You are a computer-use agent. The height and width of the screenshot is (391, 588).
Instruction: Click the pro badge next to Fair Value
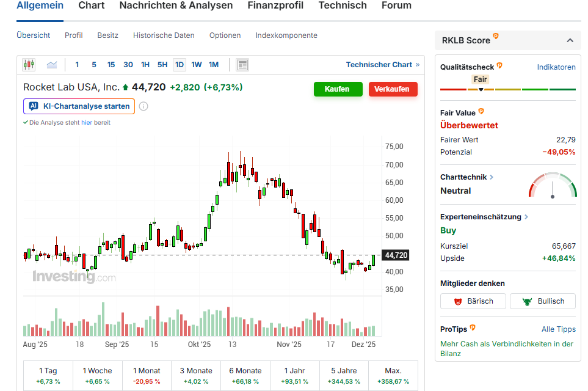[x=481, y=112]
